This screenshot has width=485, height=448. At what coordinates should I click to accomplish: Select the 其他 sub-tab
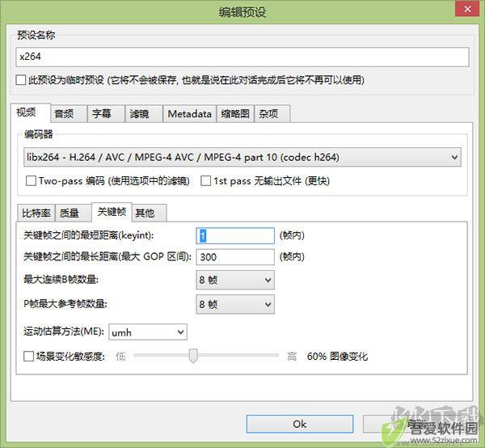(x=150, y=213)
